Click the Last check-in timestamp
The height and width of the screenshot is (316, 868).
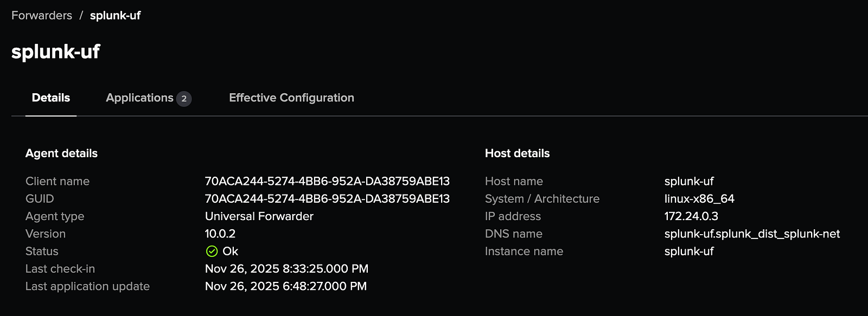point(286,269)
